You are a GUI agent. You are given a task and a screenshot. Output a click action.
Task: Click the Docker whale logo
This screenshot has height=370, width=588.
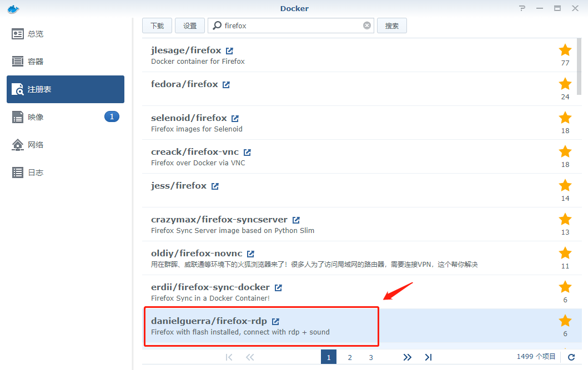pos(13,9)
